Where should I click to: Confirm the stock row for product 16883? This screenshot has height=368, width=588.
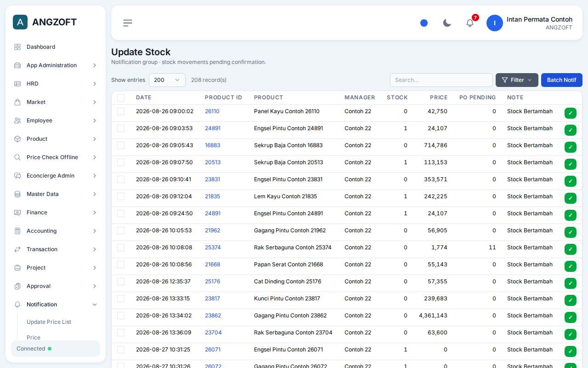coord(571,147)
